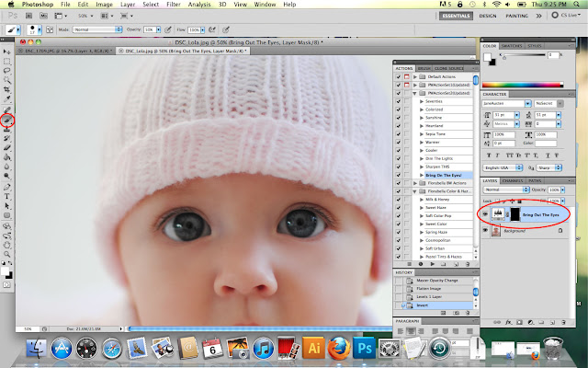Viewport: 588px width, 368px height.
Task: Open Firefox from the Dock
Action: tap(339, 348)
